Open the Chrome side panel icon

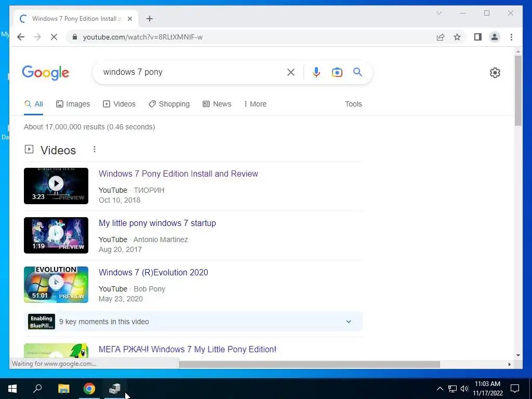478,37
